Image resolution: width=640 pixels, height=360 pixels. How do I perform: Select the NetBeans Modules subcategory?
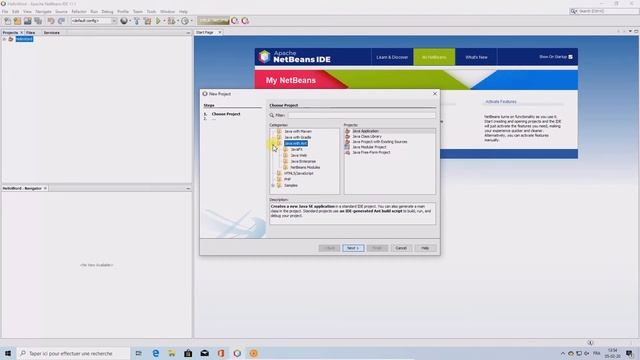[x=305, y=167]
